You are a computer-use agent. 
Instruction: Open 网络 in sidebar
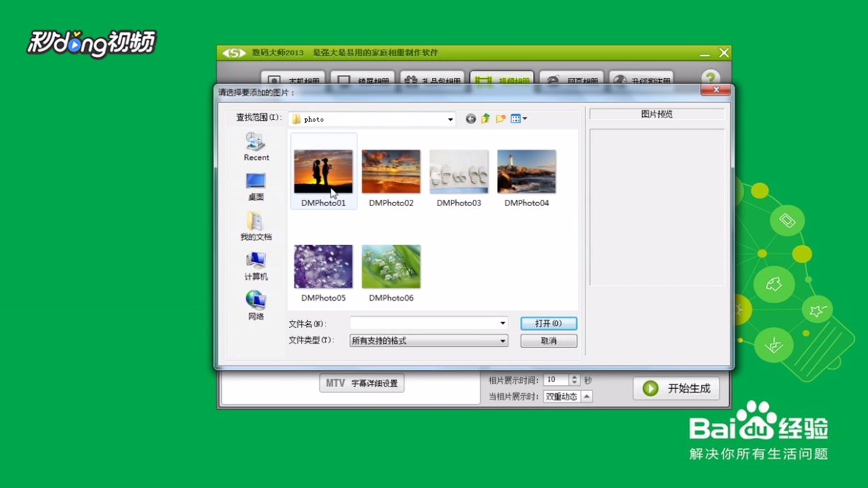tap(256, 306)
